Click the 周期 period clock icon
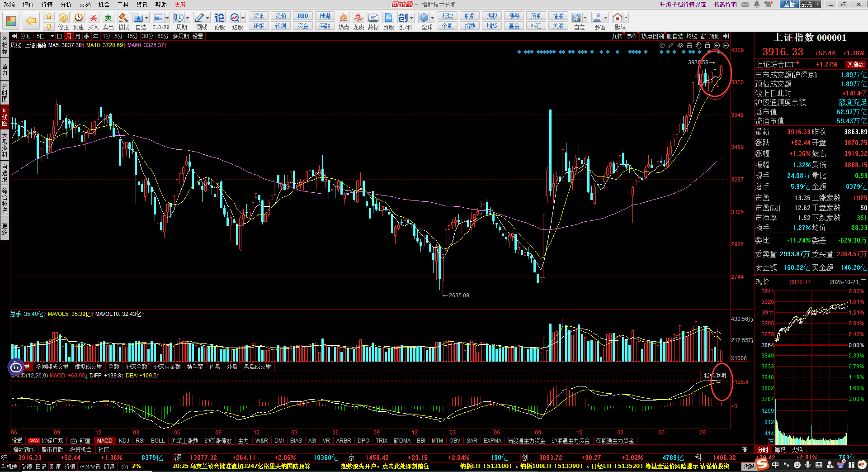Screen dimensions: 868x472 pyautogui.click(x=179, y=18)
